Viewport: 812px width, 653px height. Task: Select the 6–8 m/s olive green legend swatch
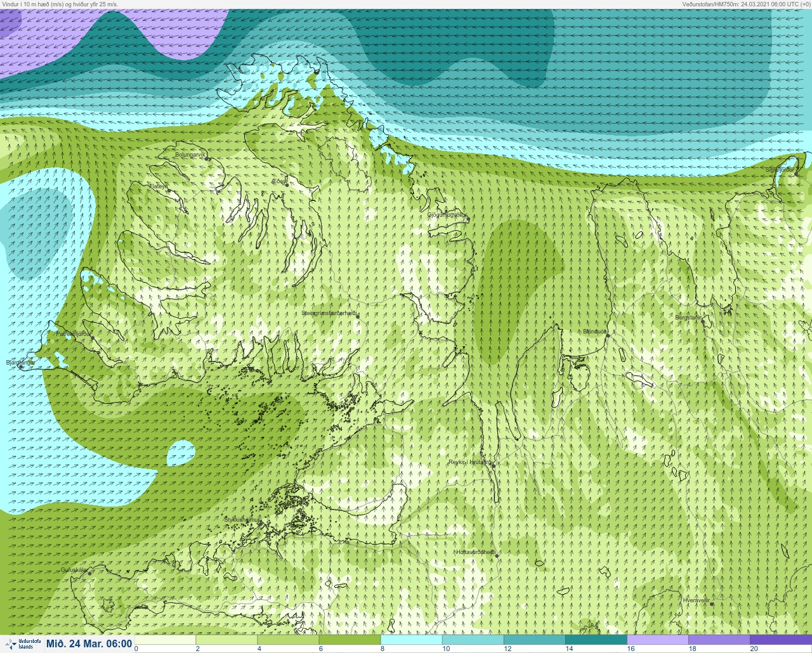[x=350, y=640]
